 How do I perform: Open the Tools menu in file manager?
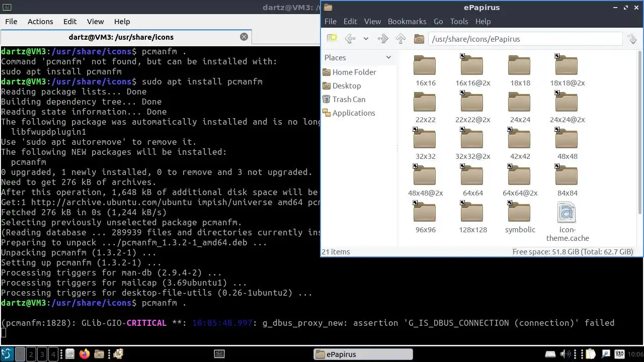459,22
